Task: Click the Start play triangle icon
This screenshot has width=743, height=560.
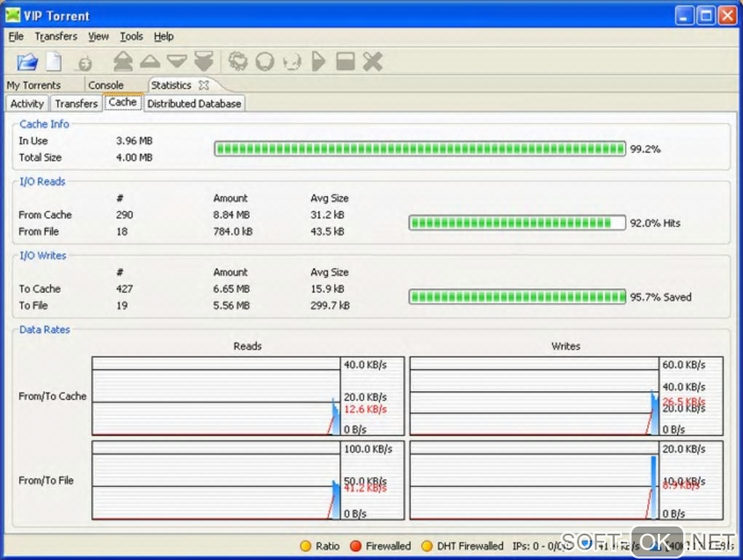Action: (x=318, y=62)
